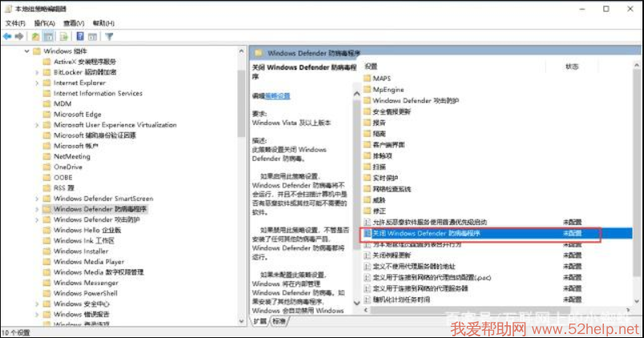Open the 操作(A) menu
Viewport: 644px width, 338px height.
click(x=44, y=23)
